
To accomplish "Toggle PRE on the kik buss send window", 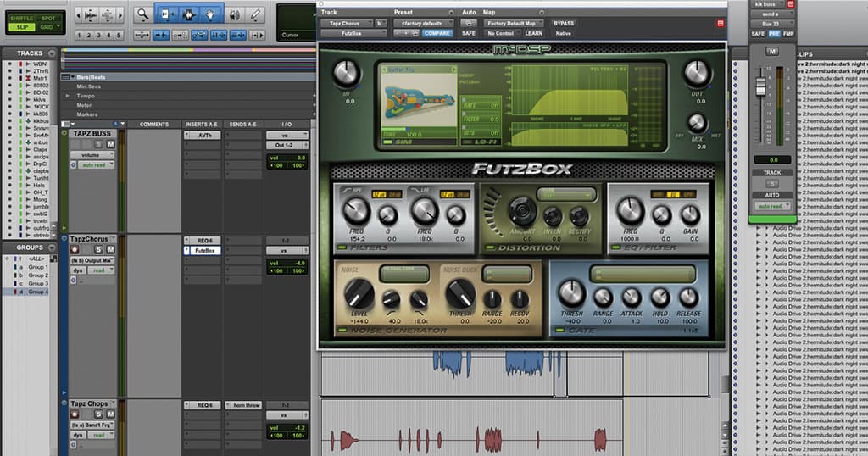I will tap(774, 33).
